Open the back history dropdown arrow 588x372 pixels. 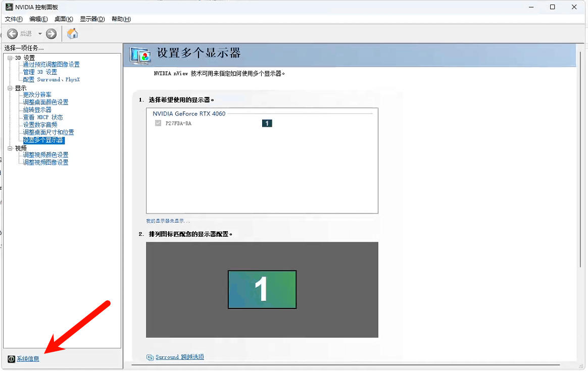[40, 34]
